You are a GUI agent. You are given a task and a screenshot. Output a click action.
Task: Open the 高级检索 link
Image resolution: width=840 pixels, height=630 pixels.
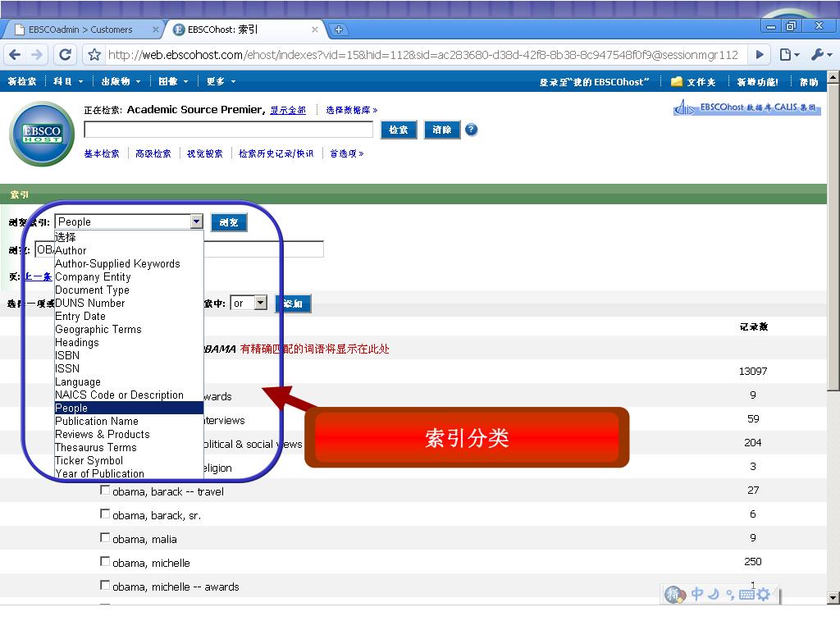click(153, 153)
